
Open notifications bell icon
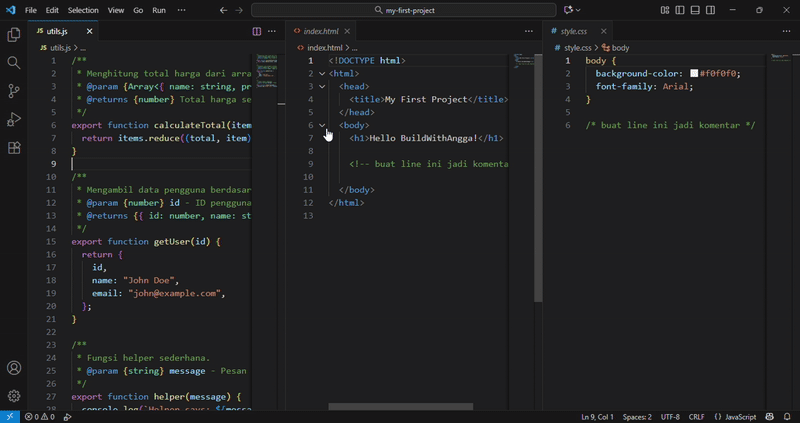[787, 417]
